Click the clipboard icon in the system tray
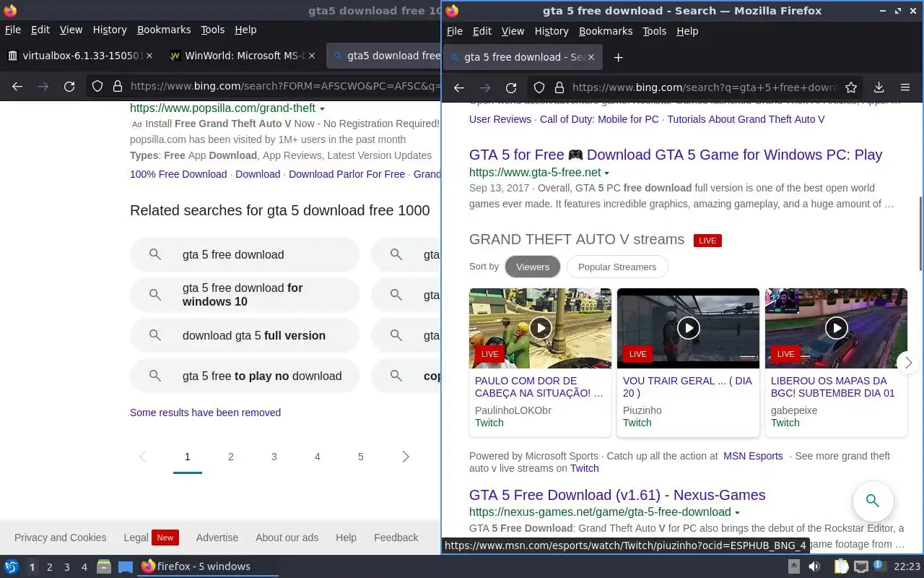The width and height of the screenshot is (924, 578). tap(842, 566)
